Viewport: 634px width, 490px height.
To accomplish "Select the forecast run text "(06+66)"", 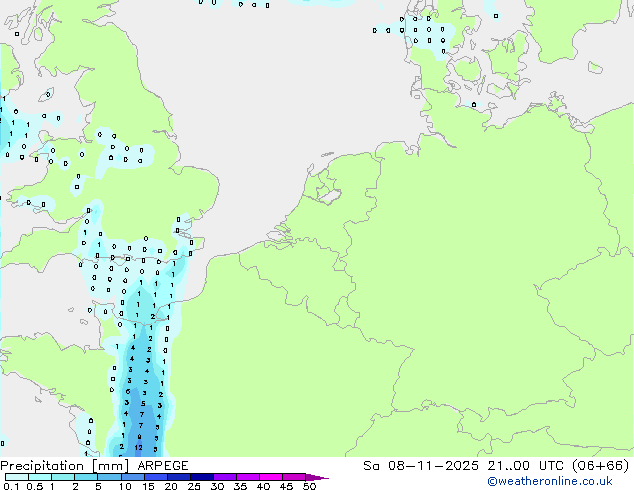I will (x=601, y=466).
